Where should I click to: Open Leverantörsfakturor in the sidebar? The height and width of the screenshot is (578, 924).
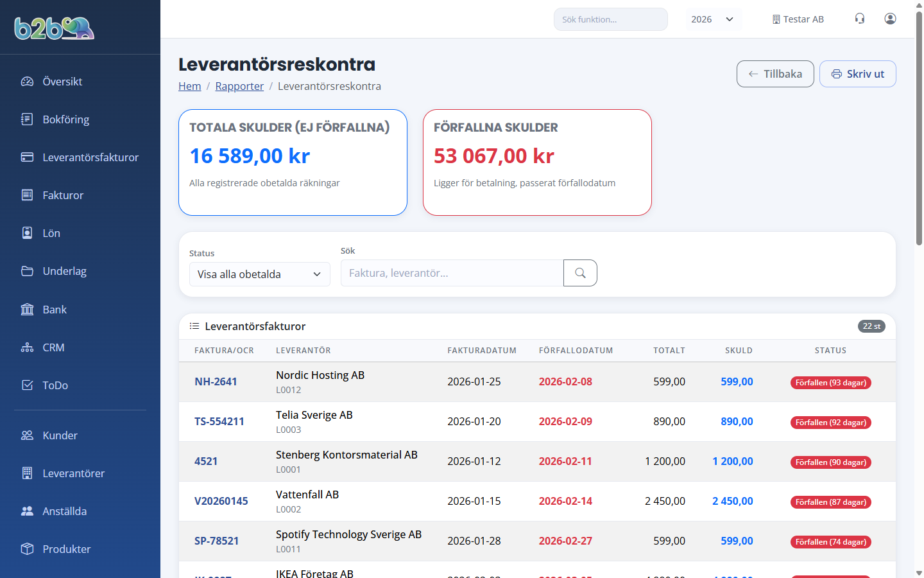[80, 157]
